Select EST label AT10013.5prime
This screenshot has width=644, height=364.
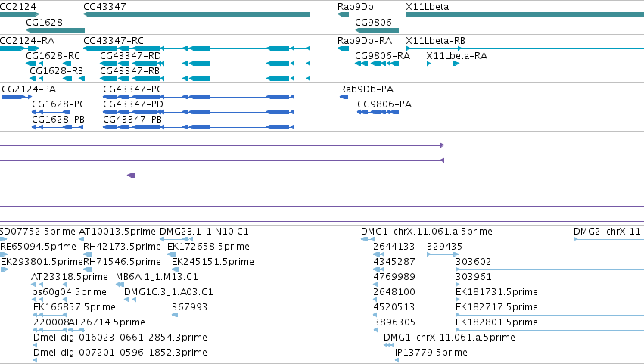pyautogui.click(x=117, y=232)
